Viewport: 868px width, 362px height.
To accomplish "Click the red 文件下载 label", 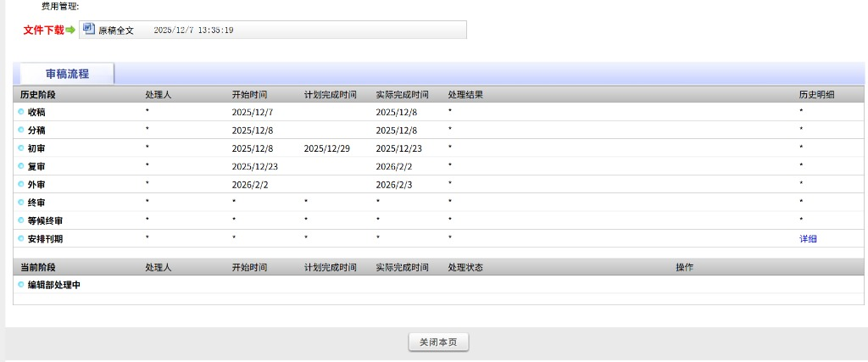I will click(x=43, y=30).
